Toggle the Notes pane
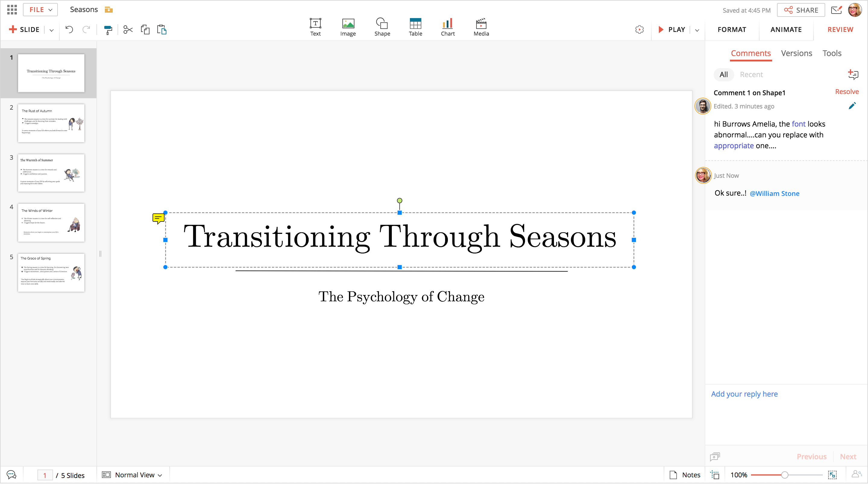This screenshot has height=484, width=868. (685, 475)
